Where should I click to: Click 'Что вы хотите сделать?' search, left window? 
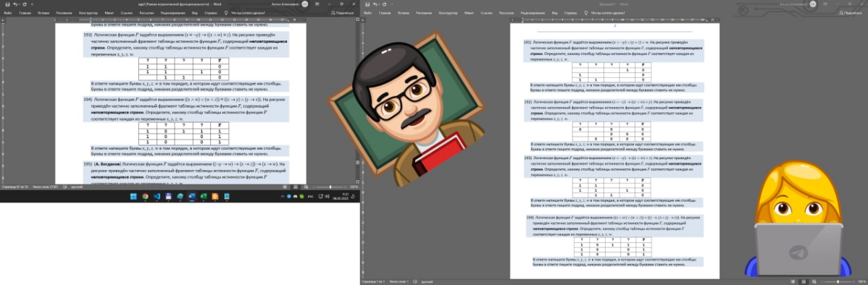(248, 13)
